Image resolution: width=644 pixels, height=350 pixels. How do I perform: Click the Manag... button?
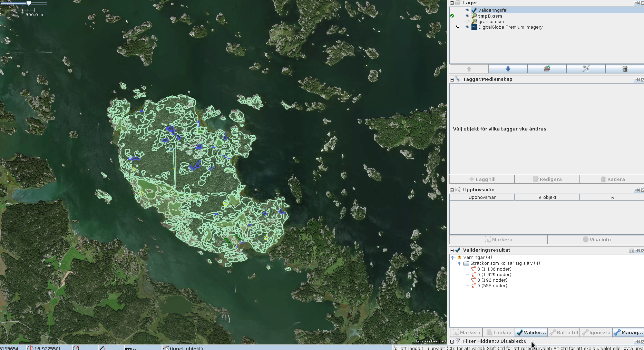[628, 332]
